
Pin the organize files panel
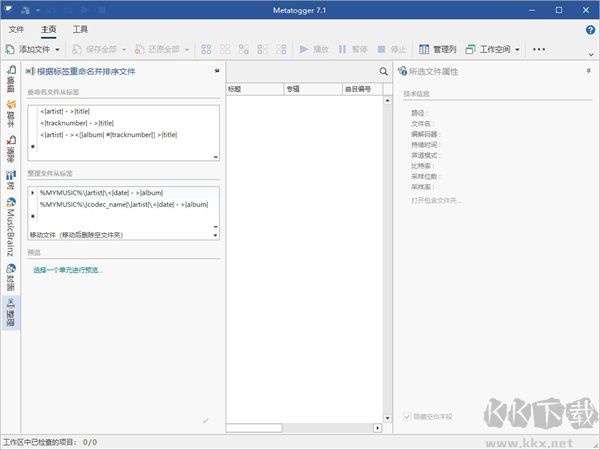coord(217,71)
